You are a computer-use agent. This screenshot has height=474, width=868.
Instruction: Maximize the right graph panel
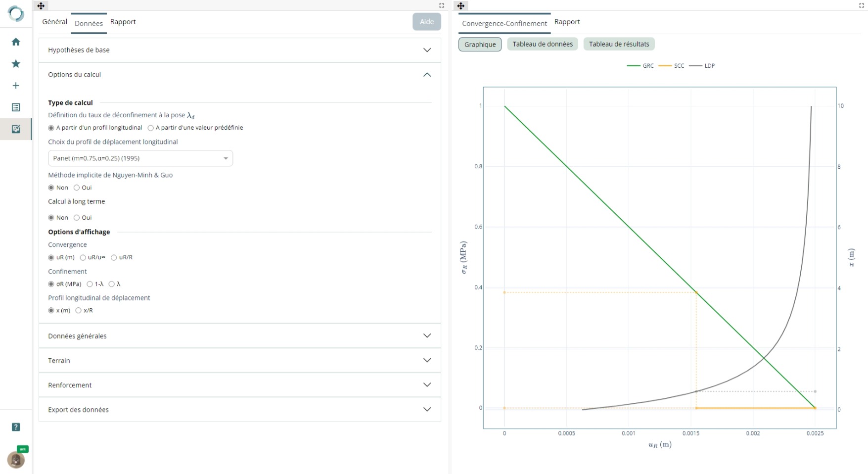click(x=861, y=6)
